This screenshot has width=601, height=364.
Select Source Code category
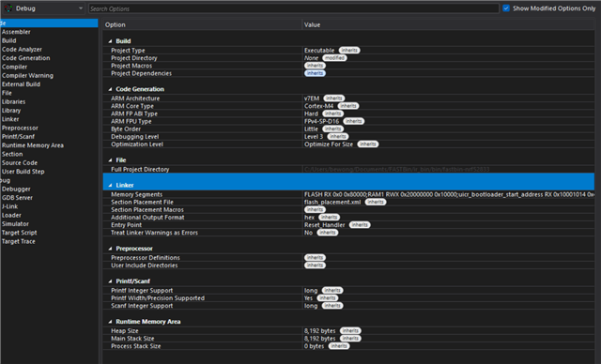coord(20,163)
